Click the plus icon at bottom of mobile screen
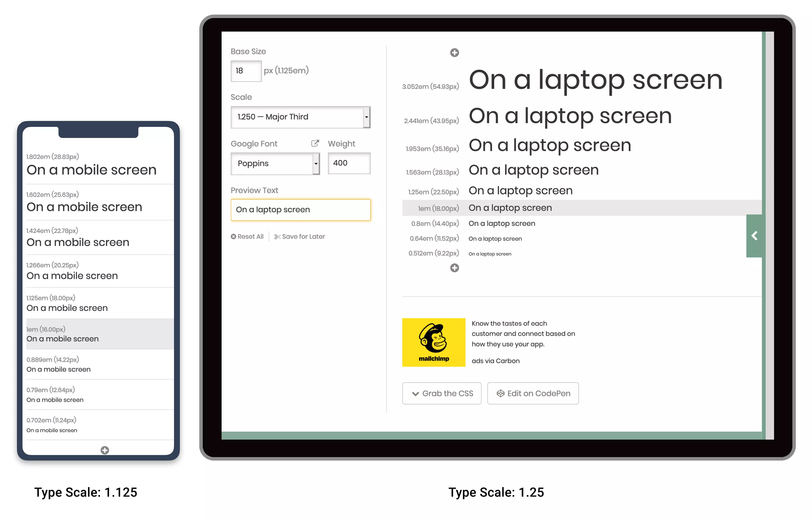This screenshot has height=520, width=812. [105, 450]
